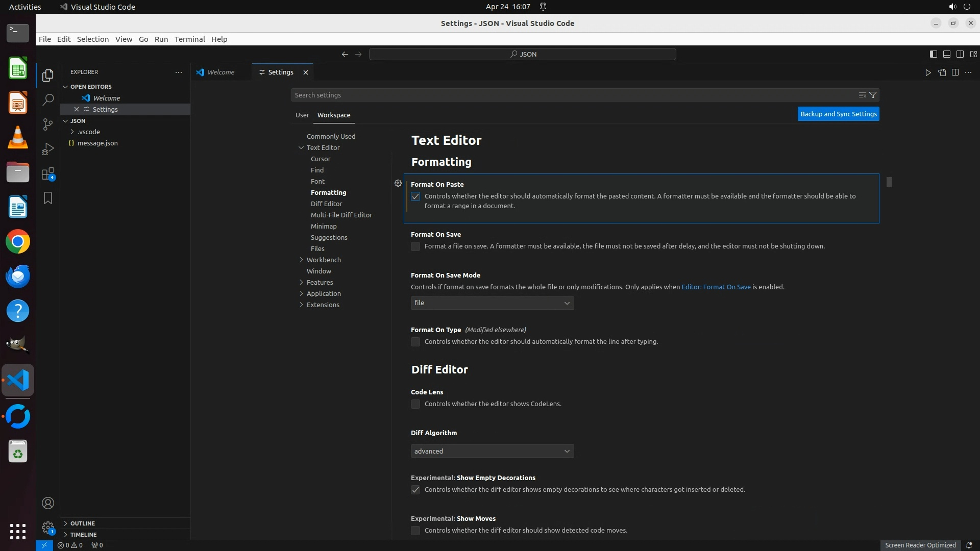Open Settings JSON file icon
980x551 pixels.
click(x=942, y=72)
